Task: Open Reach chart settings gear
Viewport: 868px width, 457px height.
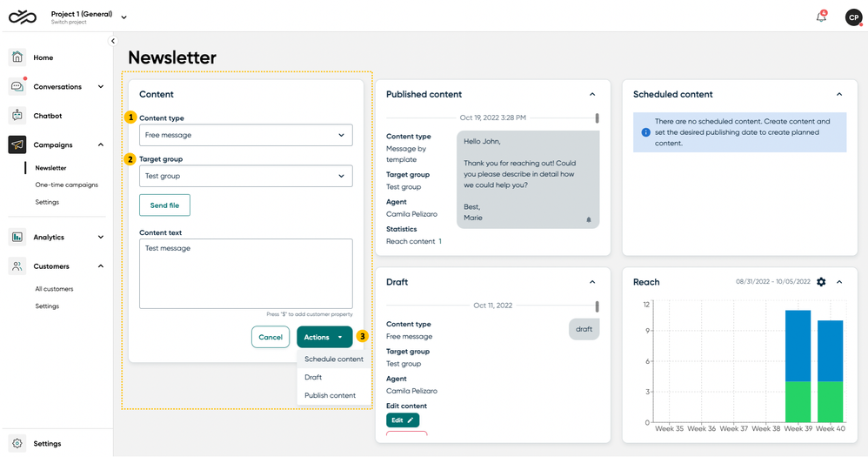Action: [821, 282]
